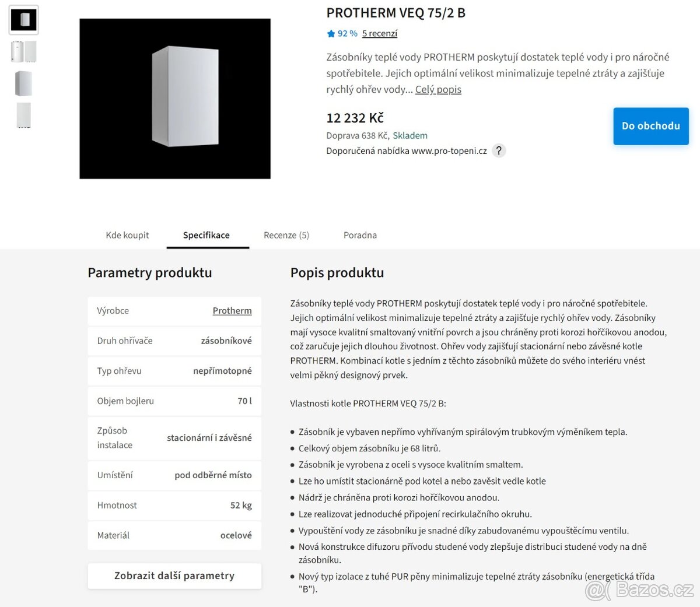Open the Protherm manufacturer link
Image resolution: width=700 pixels, height=607 pixels.
(232, 311)
